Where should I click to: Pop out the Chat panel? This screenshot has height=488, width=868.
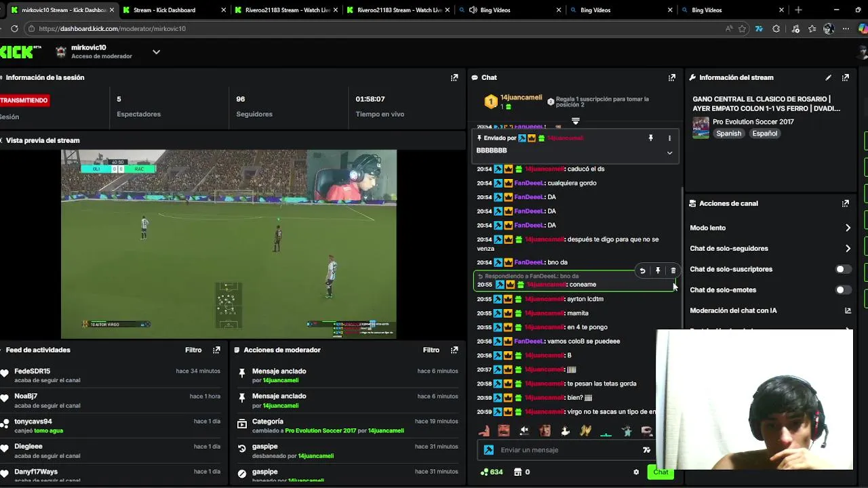(x=672, y=77)
